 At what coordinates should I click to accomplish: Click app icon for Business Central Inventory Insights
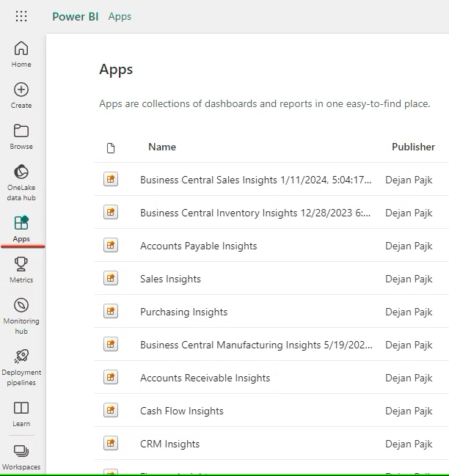pyautogui.click(x=111, y=212)
